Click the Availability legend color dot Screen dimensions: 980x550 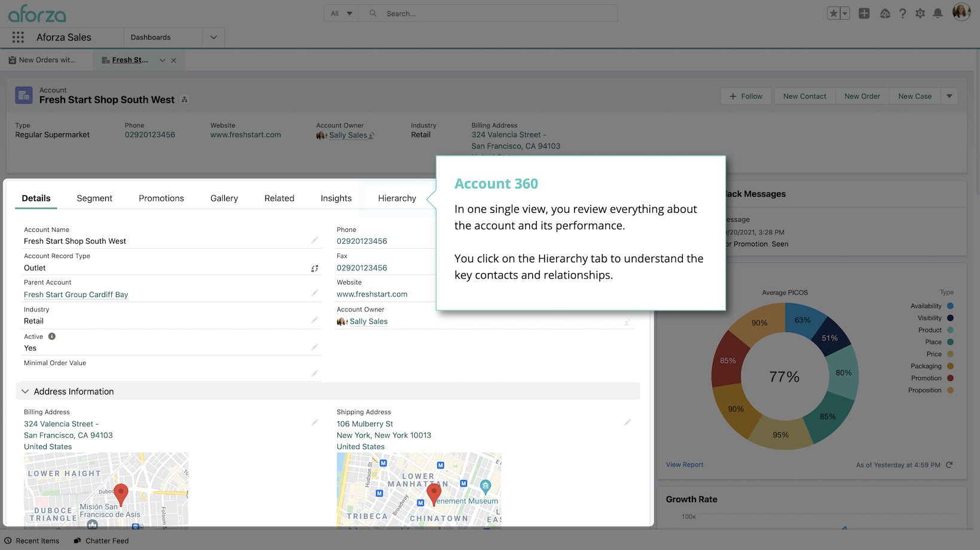(x=950, y=306)
